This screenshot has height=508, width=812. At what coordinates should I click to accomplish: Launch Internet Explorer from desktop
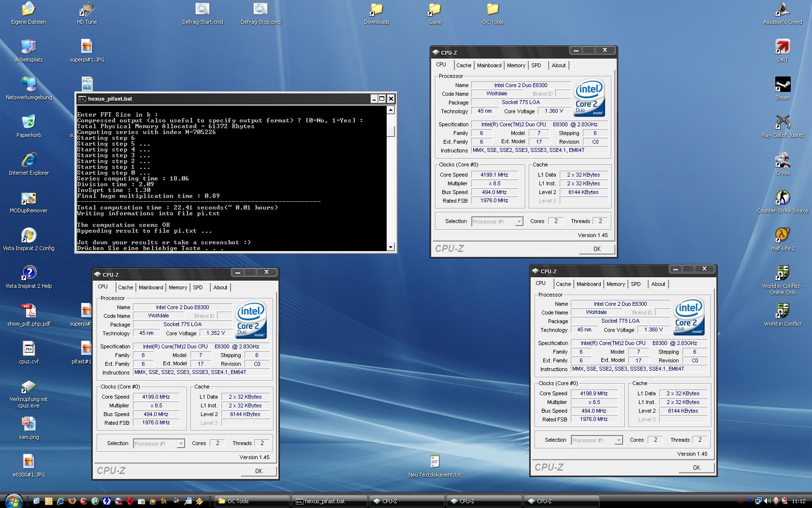pos(29,164)
